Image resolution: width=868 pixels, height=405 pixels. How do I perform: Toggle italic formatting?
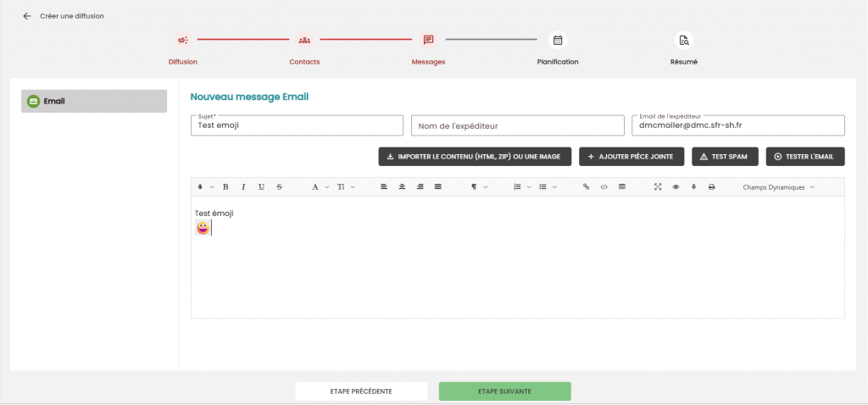pyautogui.click(x=243, y=187)
